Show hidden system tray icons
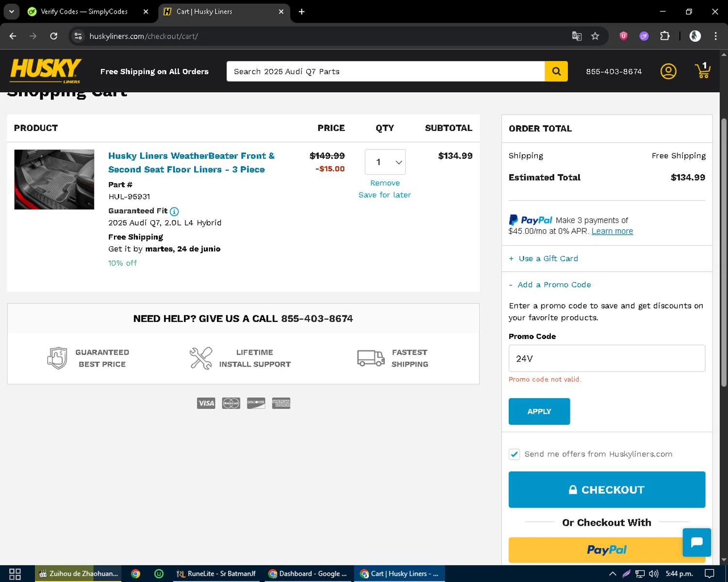728x582 pixels. pos(612,574)
